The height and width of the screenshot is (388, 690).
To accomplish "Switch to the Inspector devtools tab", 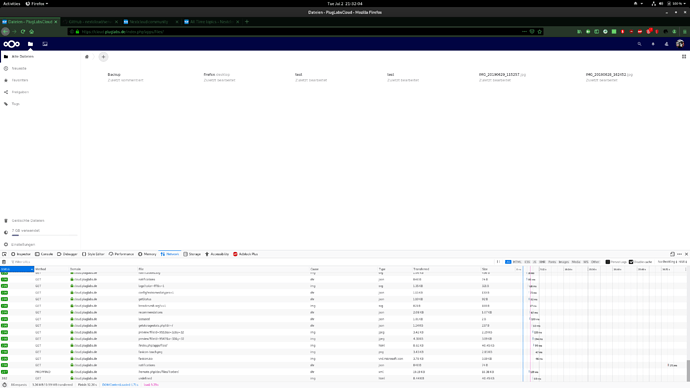I will point(21,254).
